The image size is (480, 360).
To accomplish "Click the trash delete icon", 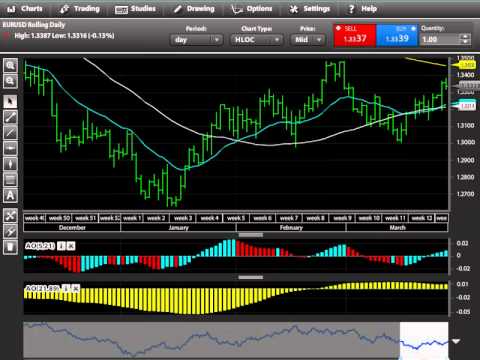I will (x=10, y=247).
